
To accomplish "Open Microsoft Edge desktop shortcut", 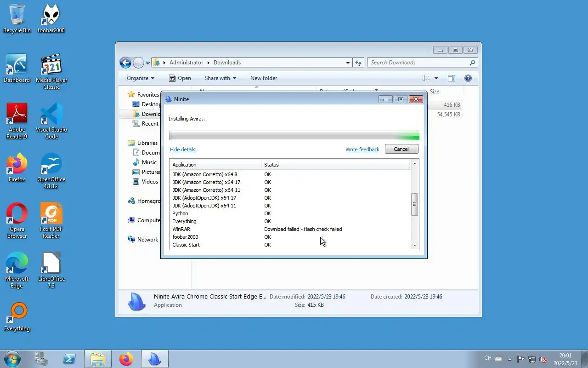I will [17, 270].
